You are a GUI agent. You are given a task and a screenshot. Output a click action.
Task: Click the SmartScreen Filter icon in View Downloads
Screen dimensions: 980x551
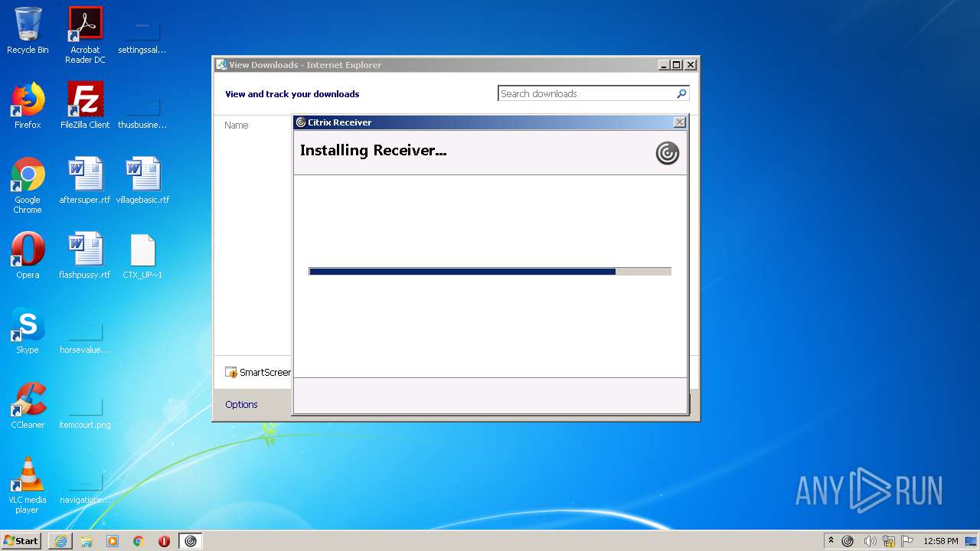pyautogui.click(x=231, y=373)
